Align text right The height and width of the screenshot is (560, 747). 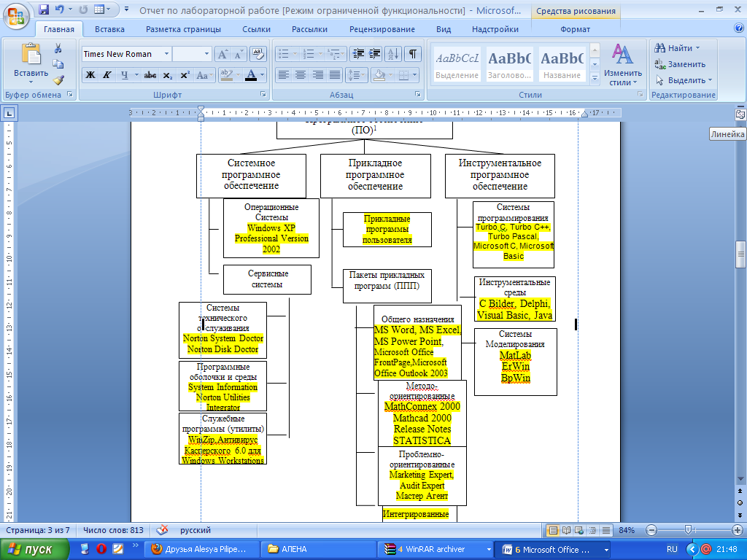click(x=317, y=75)
